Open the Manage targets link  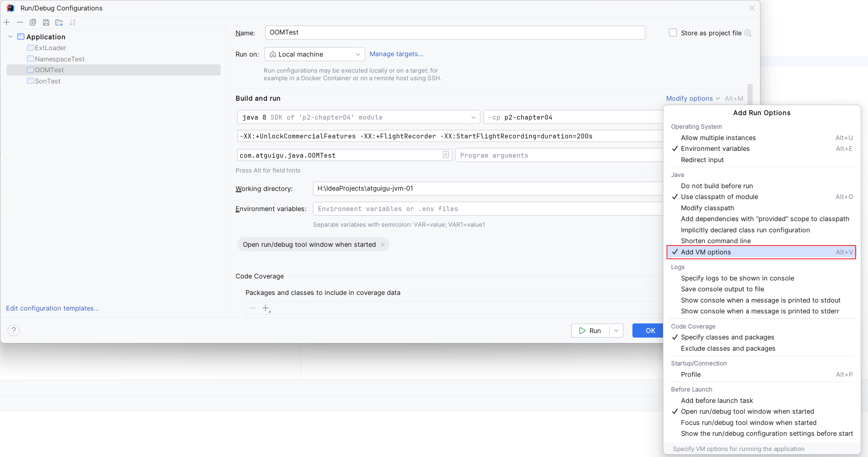(396, 54)
